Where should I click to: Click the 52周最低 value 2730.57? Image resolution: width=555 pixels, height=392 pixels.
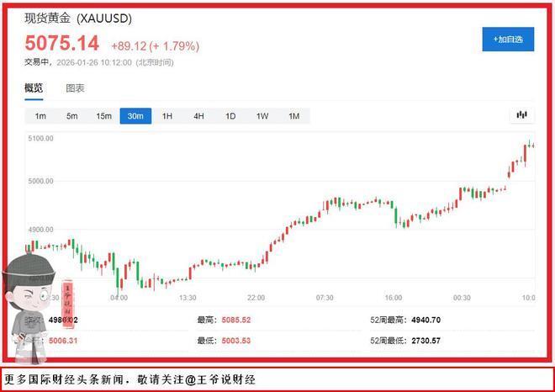(425, 341)
